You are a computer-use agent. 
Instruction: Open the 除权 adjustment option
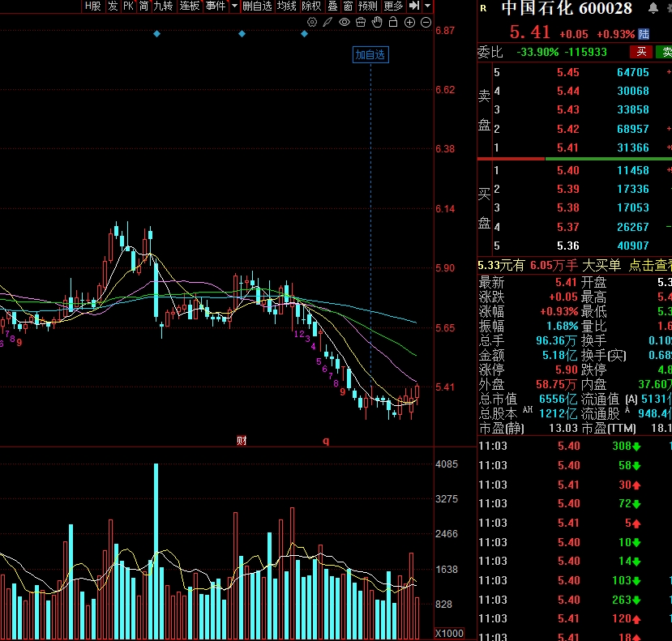point(311,6)
